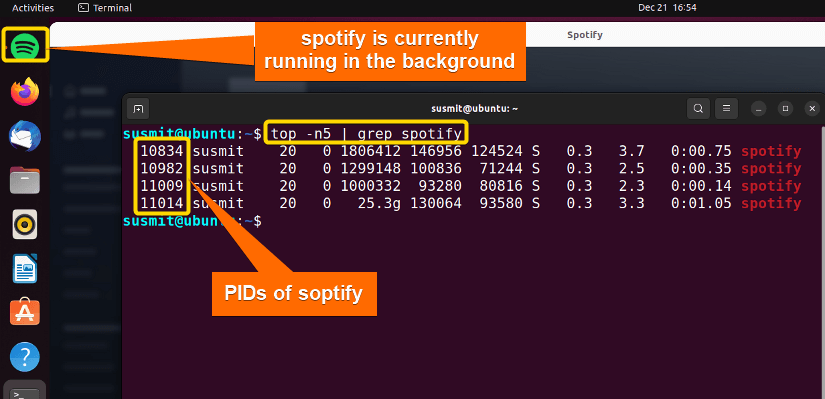Viewport: 825px width, 399px height.
Task: Click the value 1299148 in terminal
Action: coord(370,169)
